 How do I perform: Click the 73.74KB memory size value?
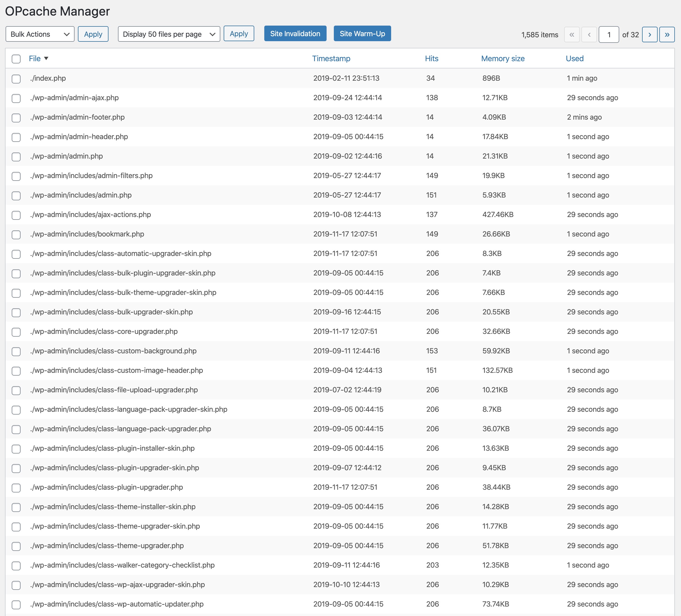click(495, 604)
